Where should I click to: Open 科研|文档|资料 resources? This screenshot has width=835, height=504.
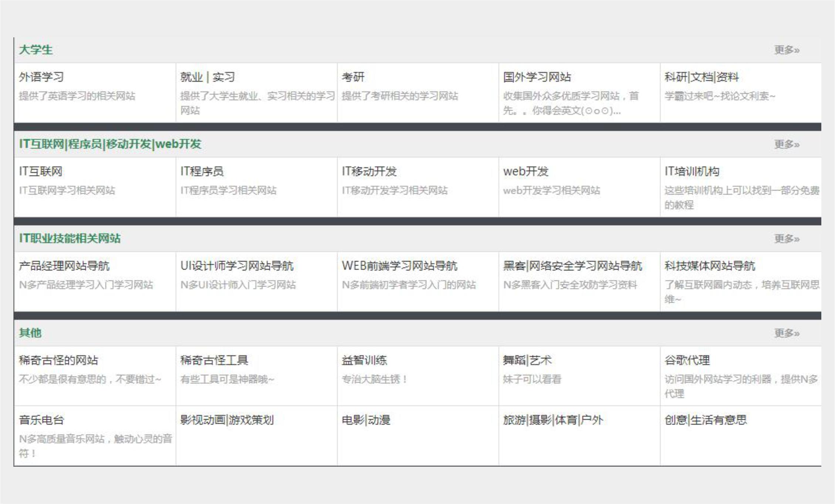(x=701, y=77)
